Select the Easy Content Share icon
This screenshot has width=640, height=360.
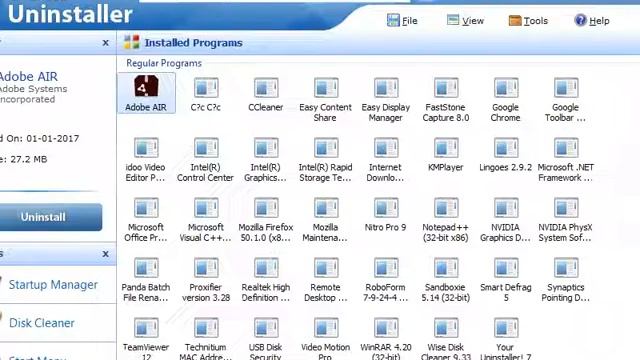tap(326, 87)
